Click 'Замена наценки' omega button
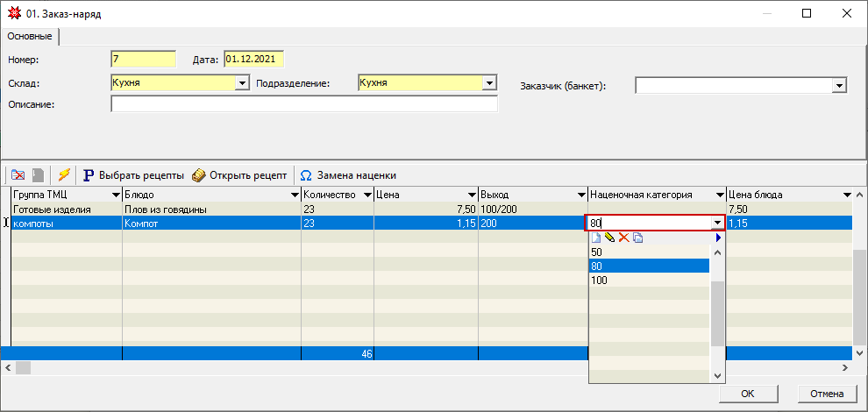This screenshot has height=412, width=868. (348, 175)
